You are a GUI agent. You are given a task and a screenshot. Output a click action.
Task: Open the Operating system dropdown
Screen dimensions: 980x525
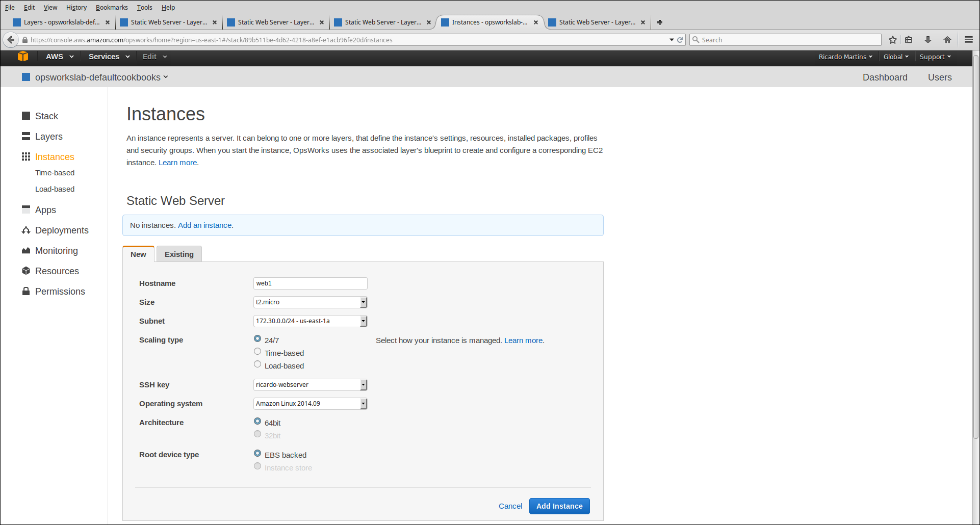tap(310, 404)
